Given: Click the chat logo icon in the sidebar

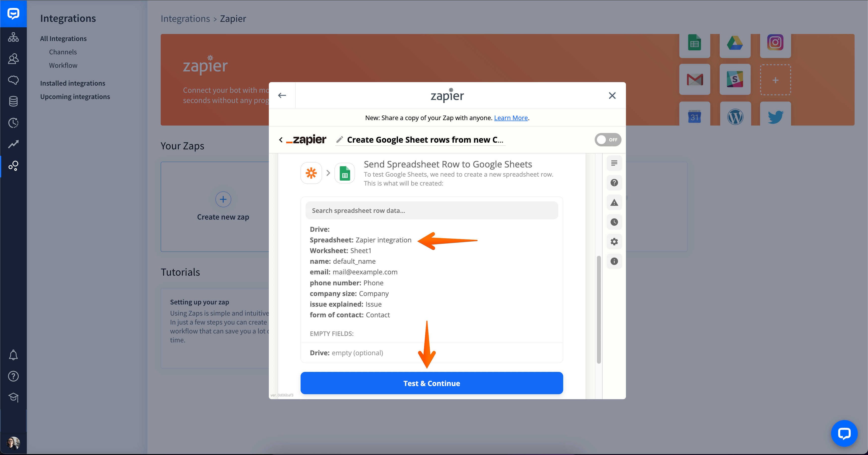Looking at the screenshot, I should coord(13,13).
